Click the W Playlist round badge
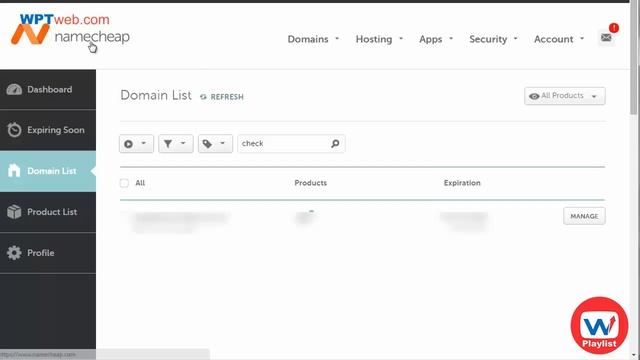640x360 pixels. pos(599,325)
